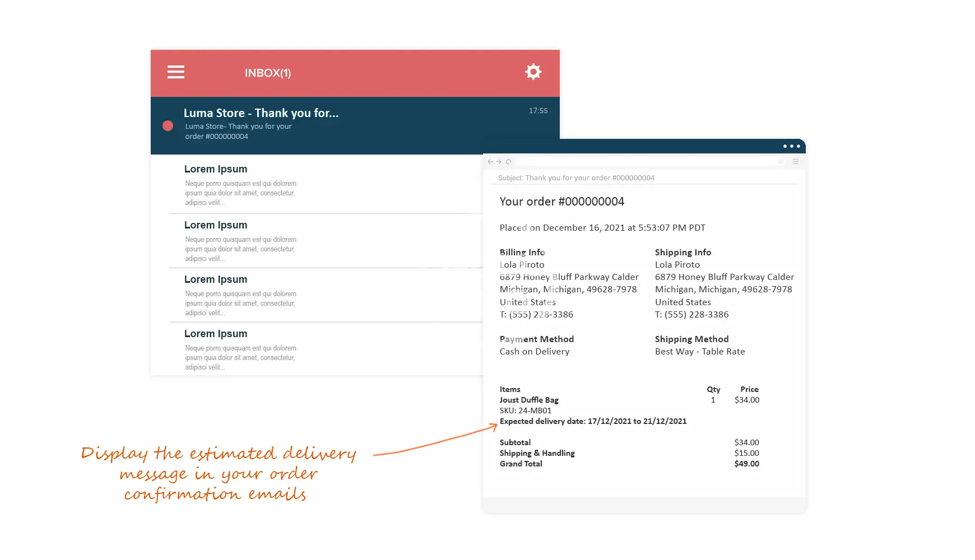
Task: Open the fourth Lorem Ipsum email
Action: [216, 334]
